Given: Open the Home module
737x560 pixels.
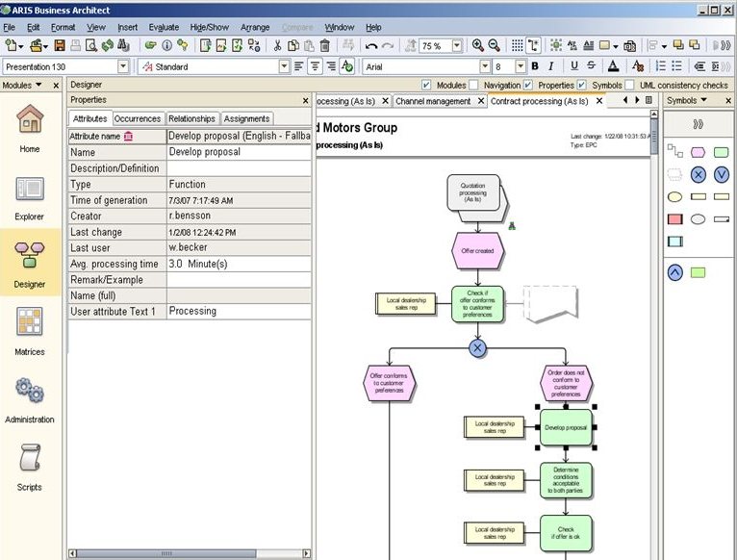Looking at the screenshot, I should click(30, 128).
